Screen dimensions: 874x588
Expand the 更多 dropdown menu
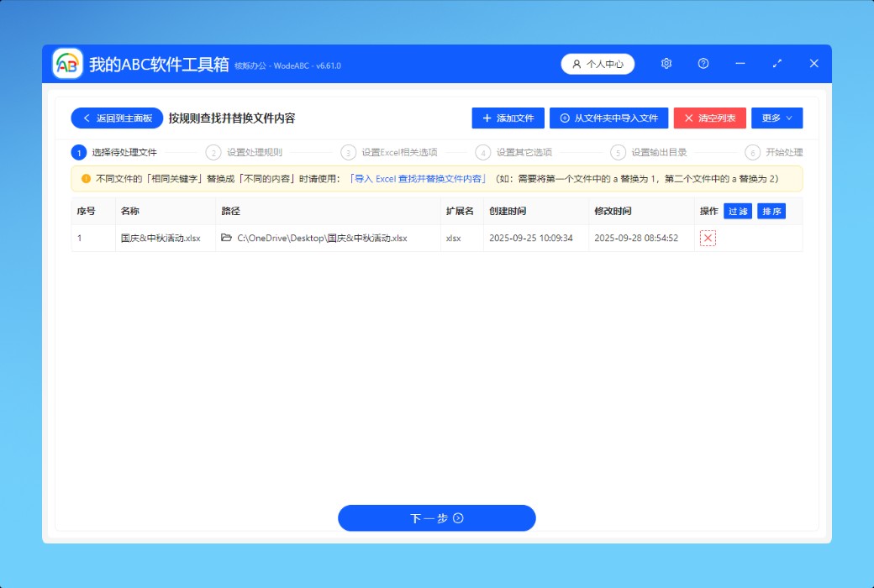pos(777,118)
